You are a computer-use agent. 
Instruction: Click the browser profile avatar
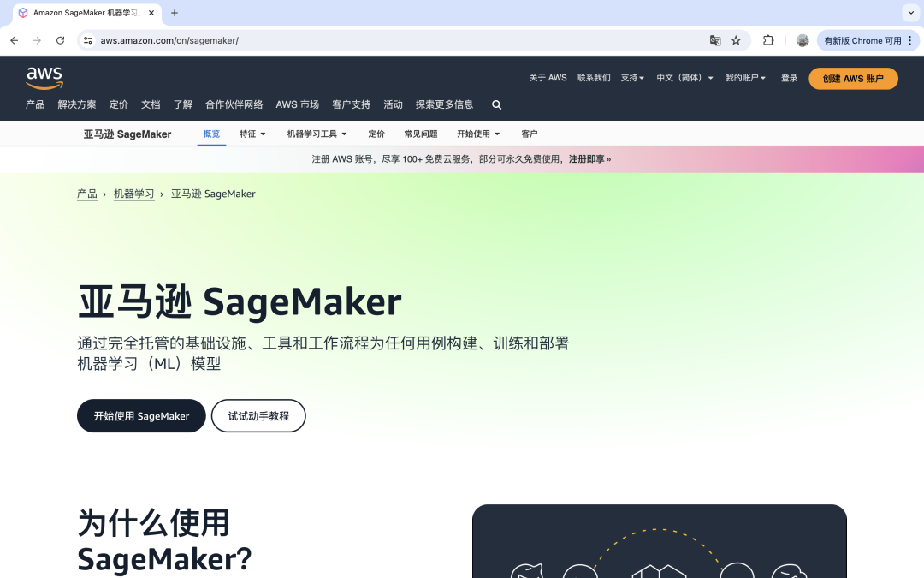(802, 40)
